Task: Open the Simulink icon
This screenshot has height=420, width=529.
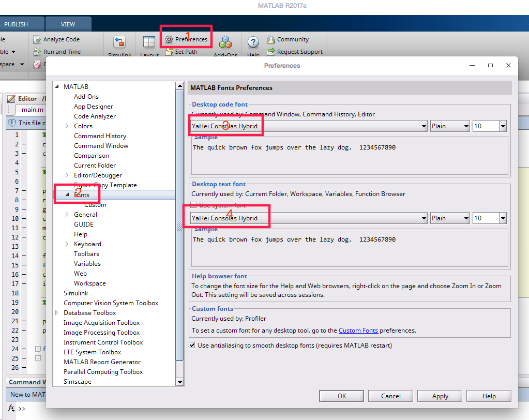Action: pos(119,42)
